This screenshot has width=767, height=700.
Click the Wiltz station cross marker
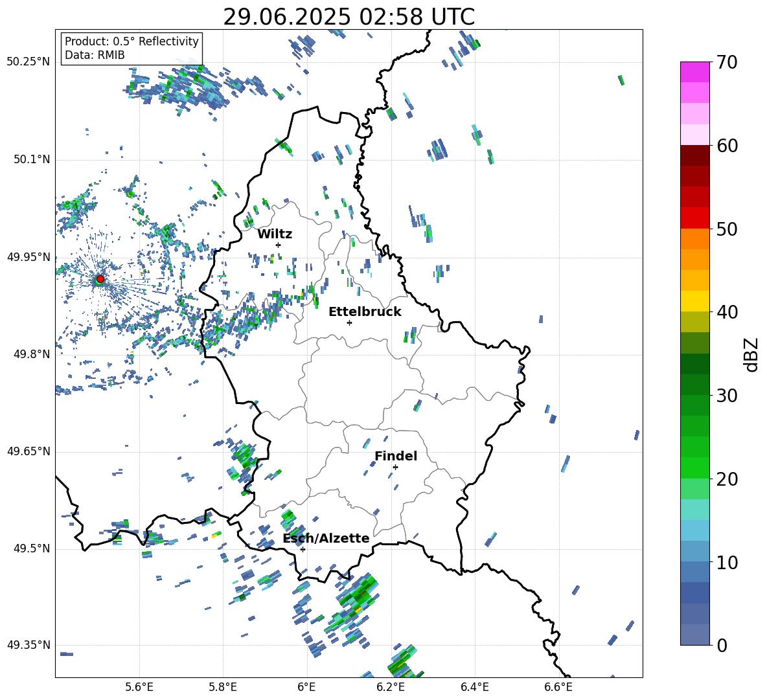(x=279, y=245)
